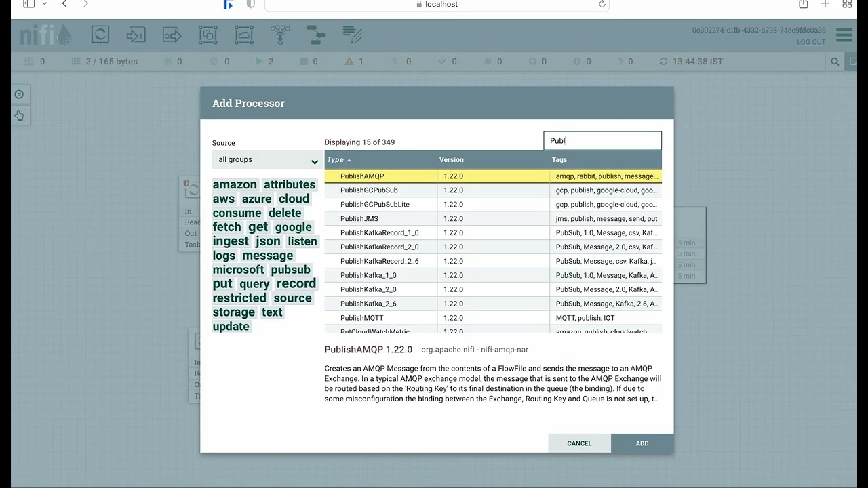Open the Operate panel hand icon

click(x=19, y=116)
